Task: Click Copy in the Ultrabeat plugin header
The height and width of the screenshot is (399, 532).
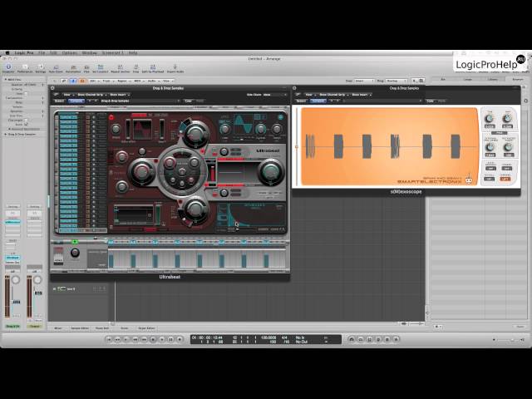Action: 189,101
